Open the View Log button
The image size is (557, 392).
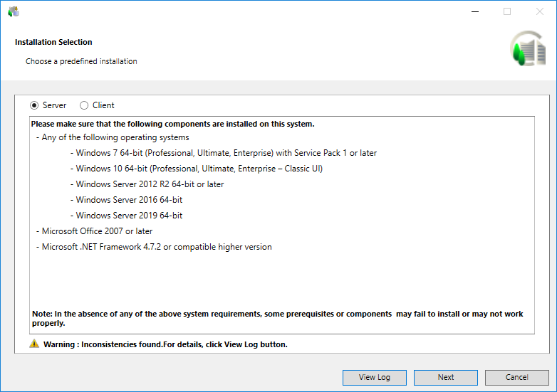(374, 377)
